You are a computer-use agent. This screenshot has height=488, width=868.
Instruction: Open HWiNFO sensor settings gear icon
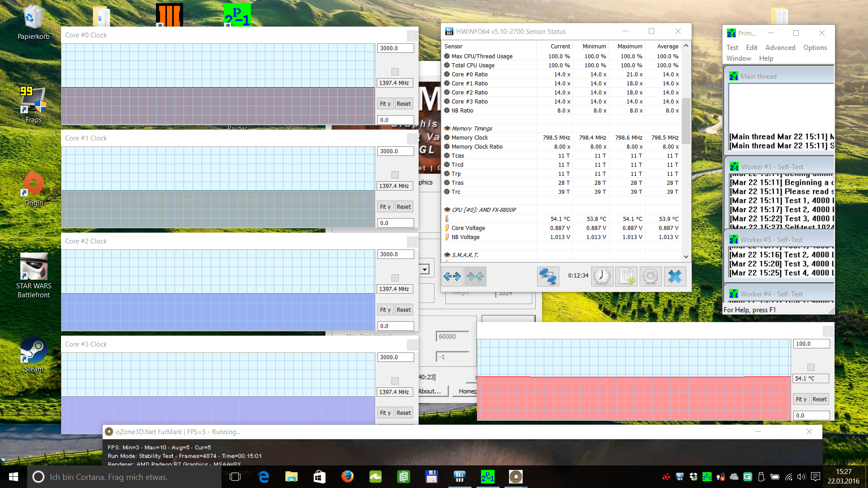coord(651,277)
